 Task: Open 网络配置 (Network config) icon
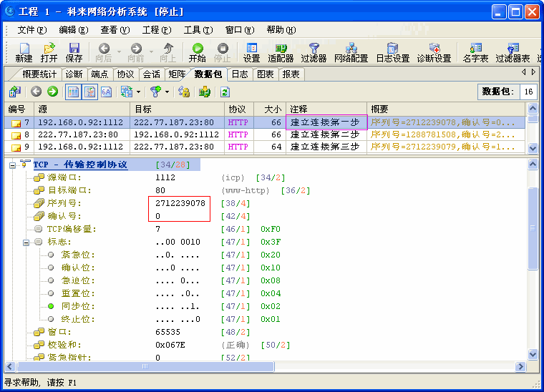click(x=351, y=53)
